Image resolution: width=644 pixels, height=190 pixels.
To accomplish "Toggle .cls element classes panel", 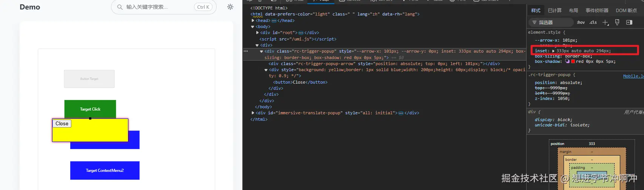I will click(x=593, y=22).
